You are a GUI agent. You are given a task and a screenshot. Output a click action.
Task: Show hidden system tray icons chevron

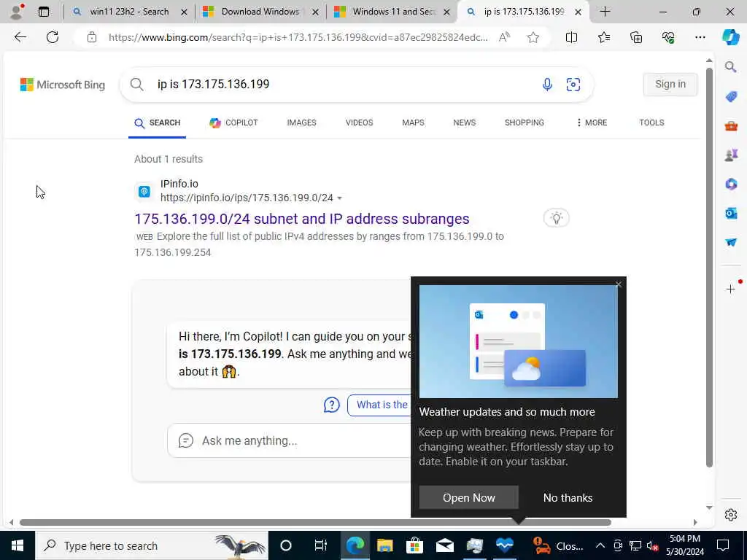[x=600, y=545]
